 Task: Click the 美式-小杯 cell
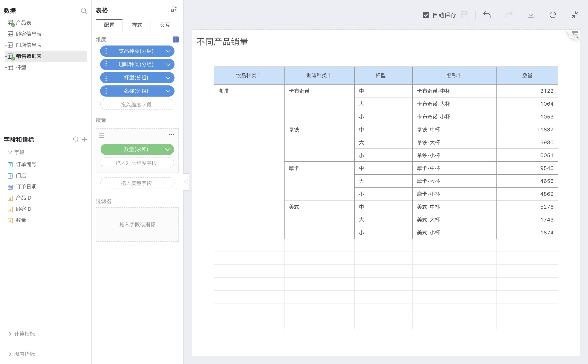tap(455, 233)
